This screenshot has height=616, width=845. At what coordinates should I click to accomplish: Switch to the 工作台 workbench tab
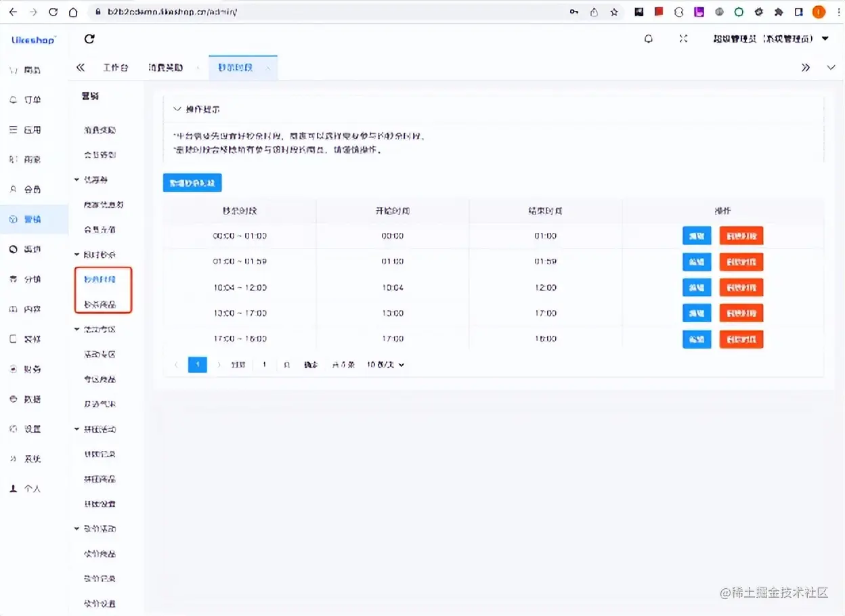pos(116,68)
